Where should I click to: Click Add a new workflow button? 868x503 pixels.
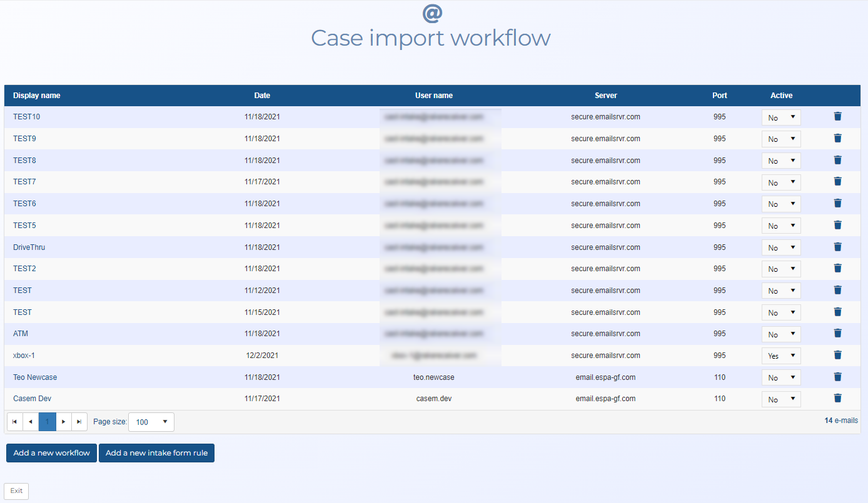click(51, 453)
